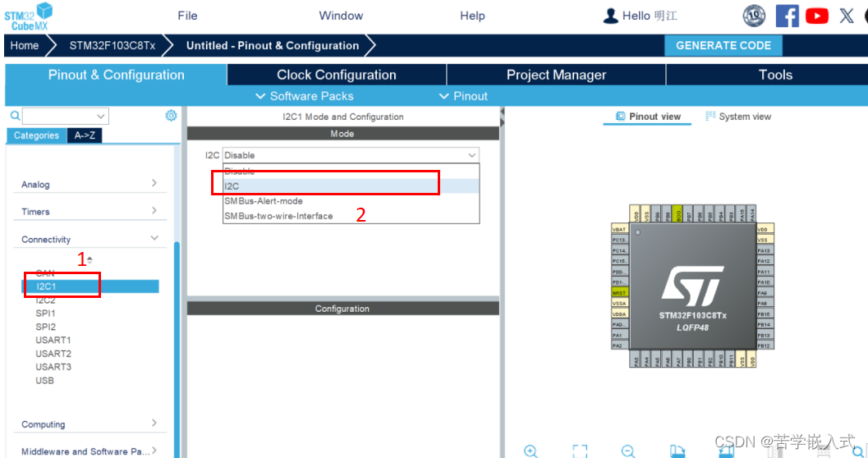This screenshot has height=458, width=868.
Task: Select SPI2 peripheral
Action: click(45, 327)
